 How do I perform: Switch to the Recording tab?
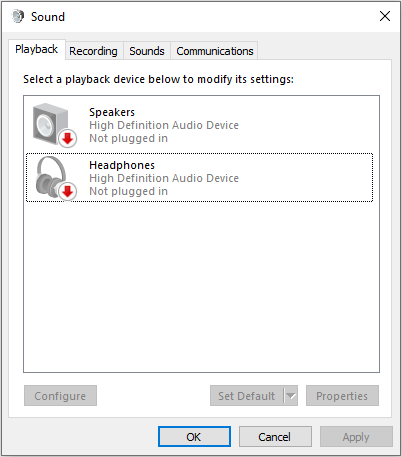93,51
